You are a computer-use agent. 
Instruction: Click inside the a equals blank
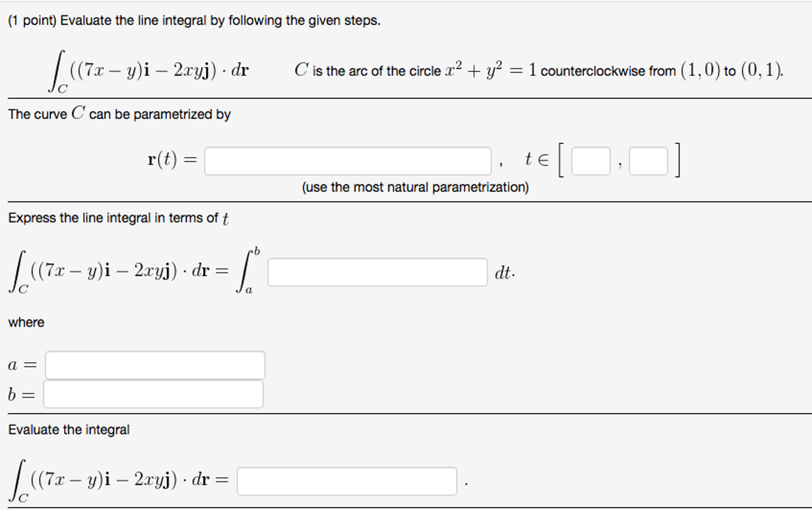tap(156, 365)
